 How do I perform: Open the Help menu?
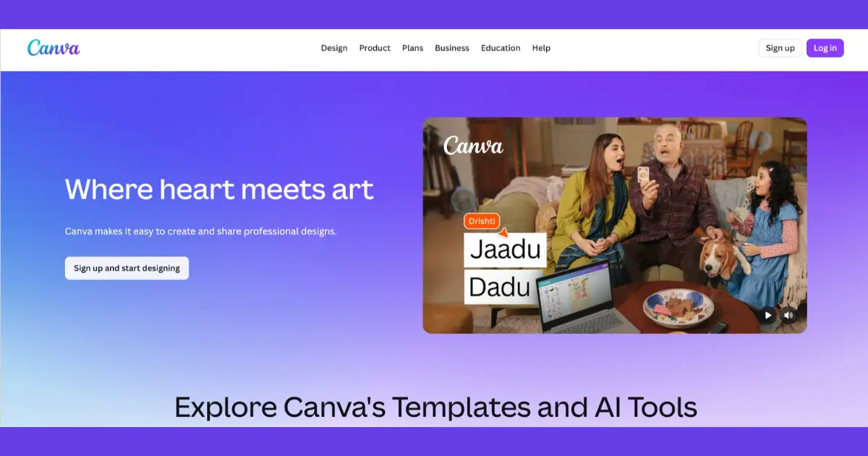click(541, 48)
